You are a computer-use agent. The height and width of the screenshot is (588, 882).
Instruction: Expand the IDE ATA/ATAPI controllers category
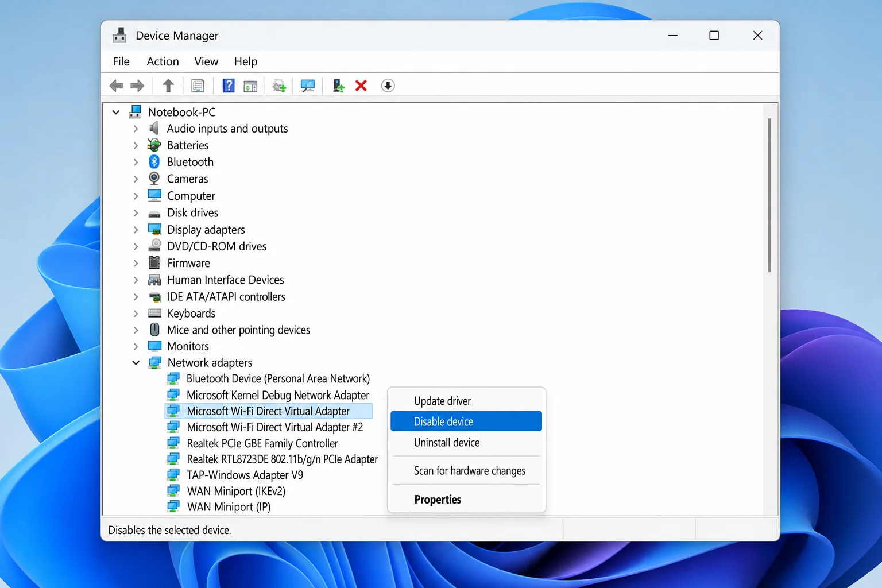[x=136, y=297]
